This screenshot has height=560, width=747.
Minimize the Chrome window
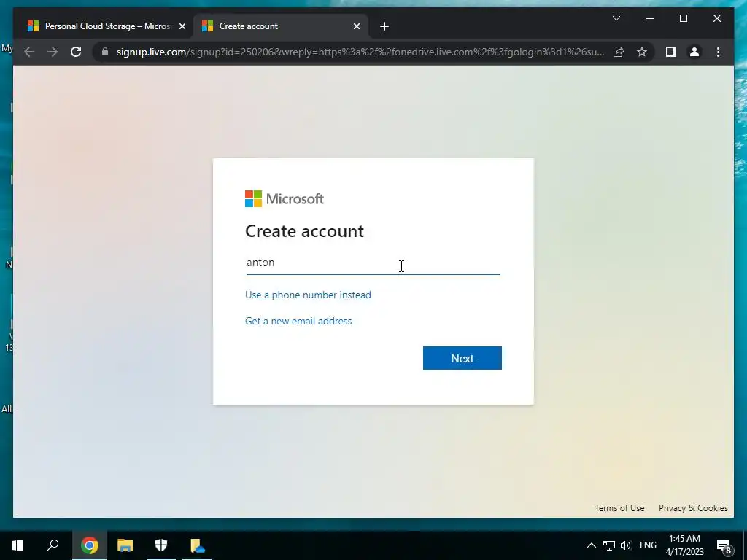click(x=650, y=18)
